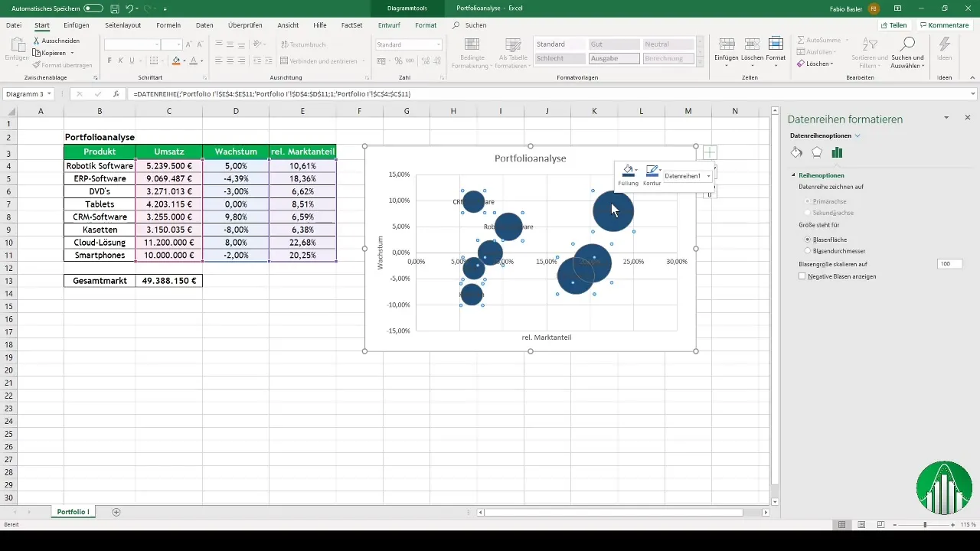Select Blasendurchmesser radio button
This screenshot has height=551, width=980.
point(808,249)
